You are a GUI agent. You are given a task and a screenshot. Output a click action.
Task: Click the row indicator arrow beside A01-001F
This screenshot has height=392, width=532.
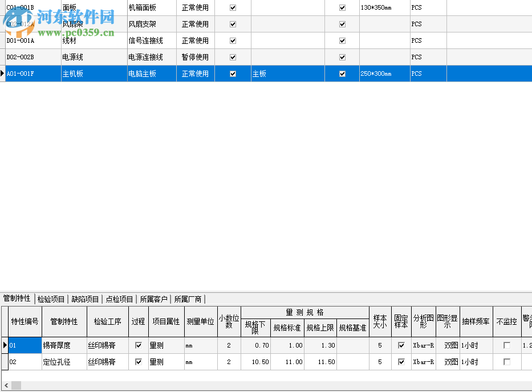point(2,73)
